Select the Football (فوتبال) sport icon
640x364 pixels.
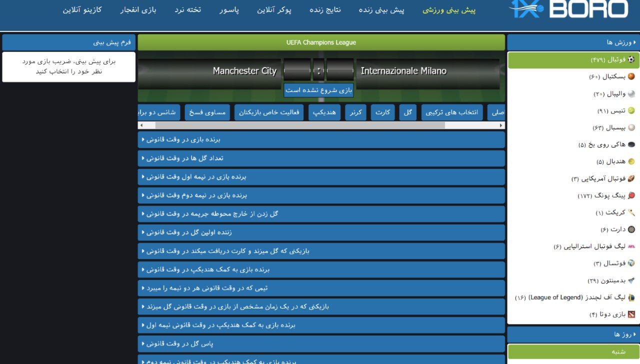(631, 60)
